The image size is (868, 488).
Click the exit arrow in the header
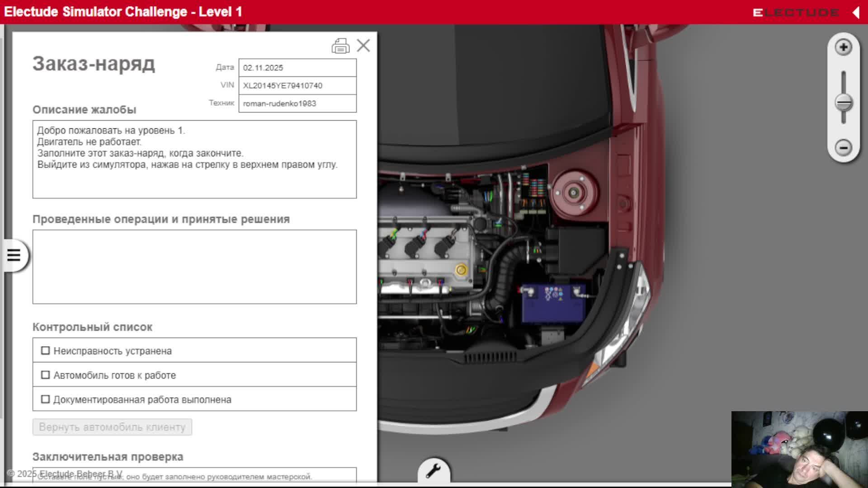856,13
